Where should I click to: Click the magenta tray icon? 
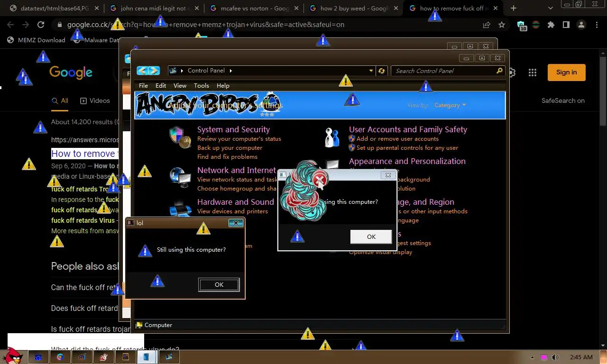544,357
